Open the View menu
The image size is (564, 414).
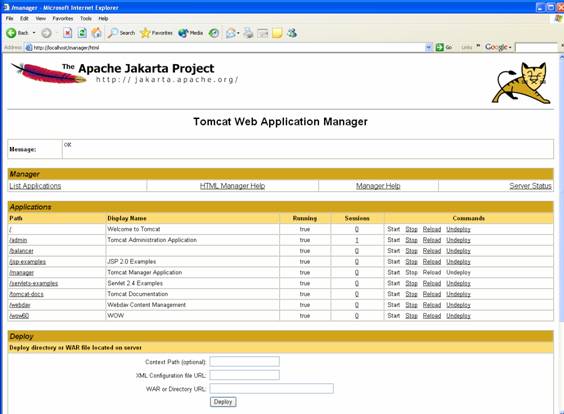pos(41,18)
